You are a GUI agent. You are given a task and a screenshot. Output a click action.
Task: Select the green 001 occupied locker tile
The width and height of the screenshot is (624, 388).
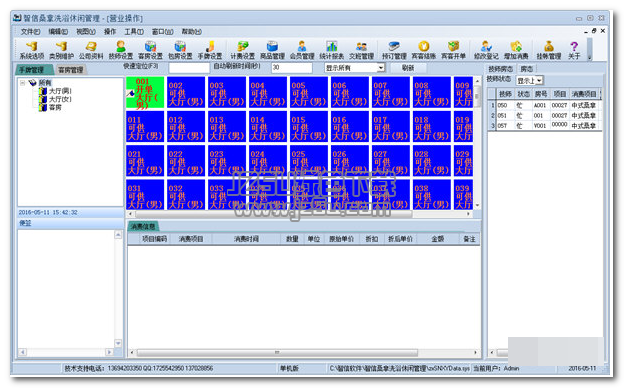(145, 92)
